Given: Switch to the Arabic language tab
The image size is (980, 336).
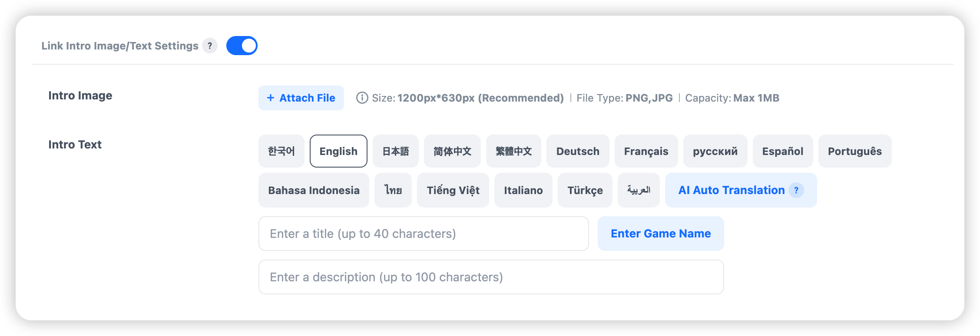Looking at the screenshot, I should pos(638,190).
